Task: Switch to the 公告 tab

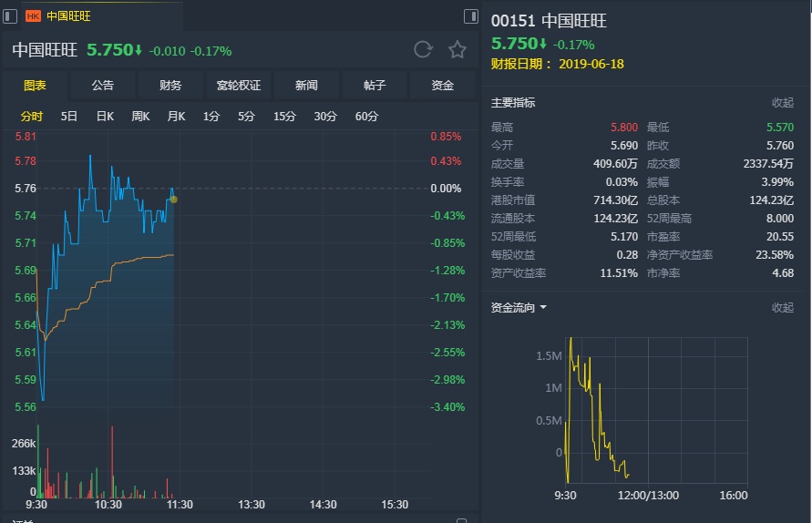Action: tap(103, 85)
